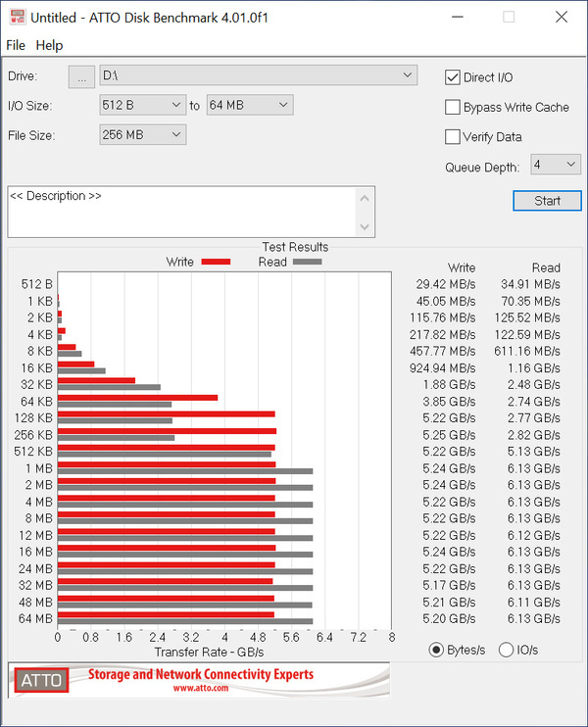This screenshot has width=588, height=727.
Task: Select the IO/s radio button
Action: point(506,650)
